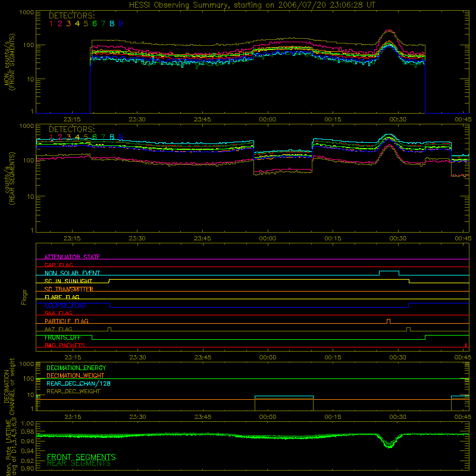Select olive detector number 5 in the top plot legend
Screen dimensions: 476x476
pos(86,24)
